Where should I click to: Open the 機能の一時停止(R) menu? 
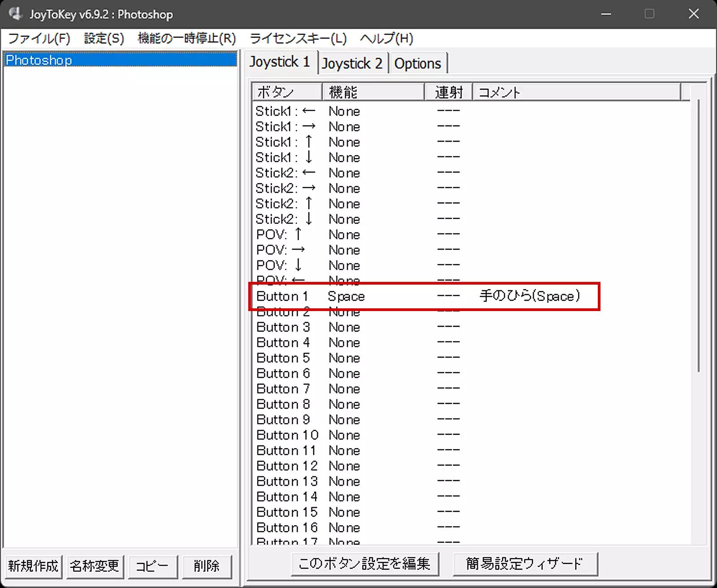(x=186, y=39)
